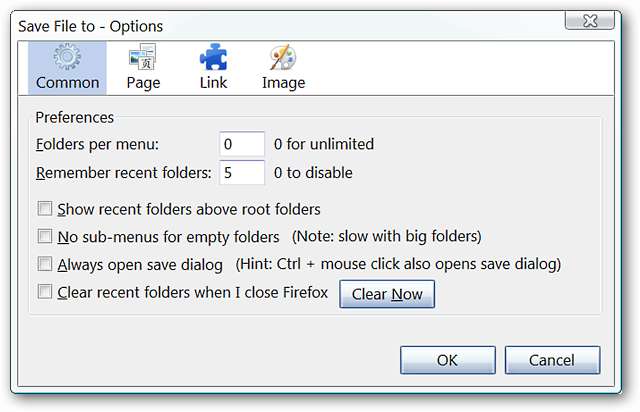This screenshot has width=640, height=412.
Task: Click the Page document icon
Action: [x=143, y=57]
